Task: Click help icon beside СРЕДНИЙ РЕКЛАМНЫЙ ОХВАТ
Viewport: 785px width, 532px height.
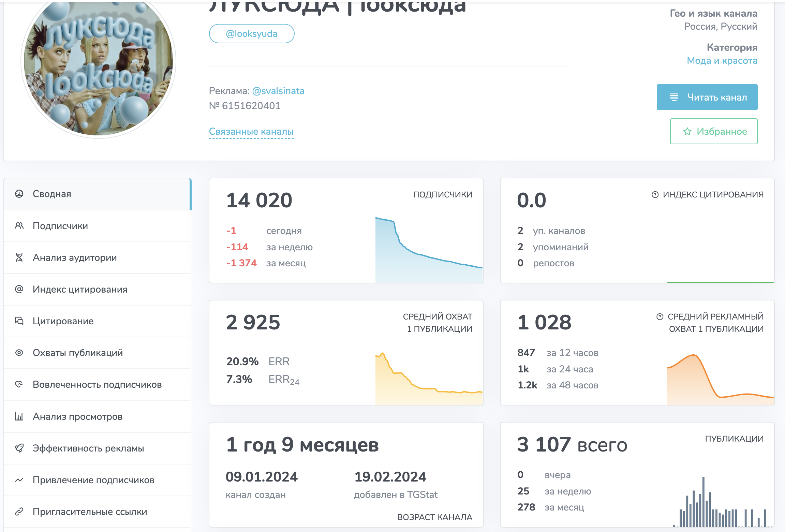Action: [x=660, y=316]
